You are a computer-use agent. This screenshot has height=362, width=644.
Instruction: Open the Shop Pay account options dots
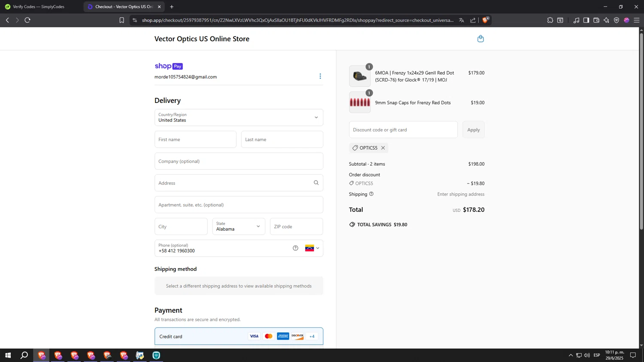[320, 76]
